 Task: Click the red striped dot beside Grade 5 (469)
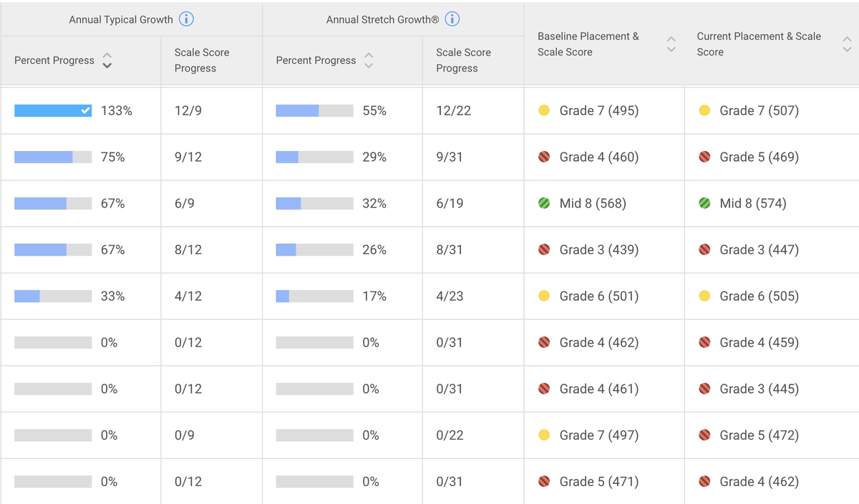tap(704, 157)
